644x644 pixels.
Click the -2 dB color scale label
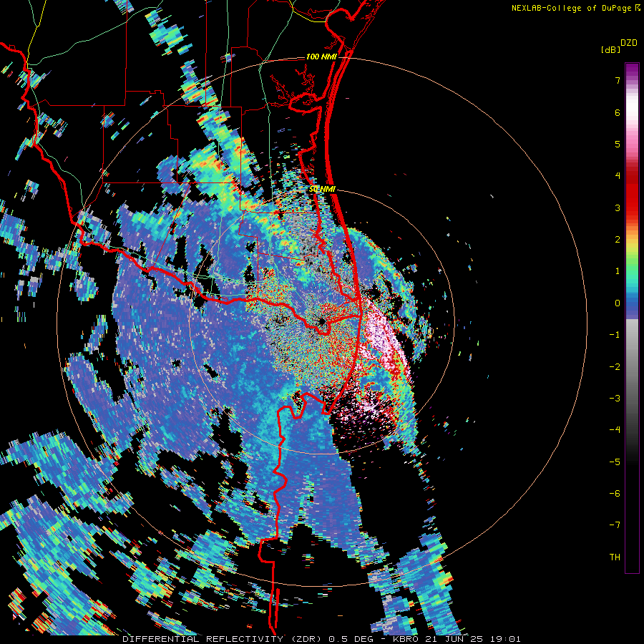point(615,367)
